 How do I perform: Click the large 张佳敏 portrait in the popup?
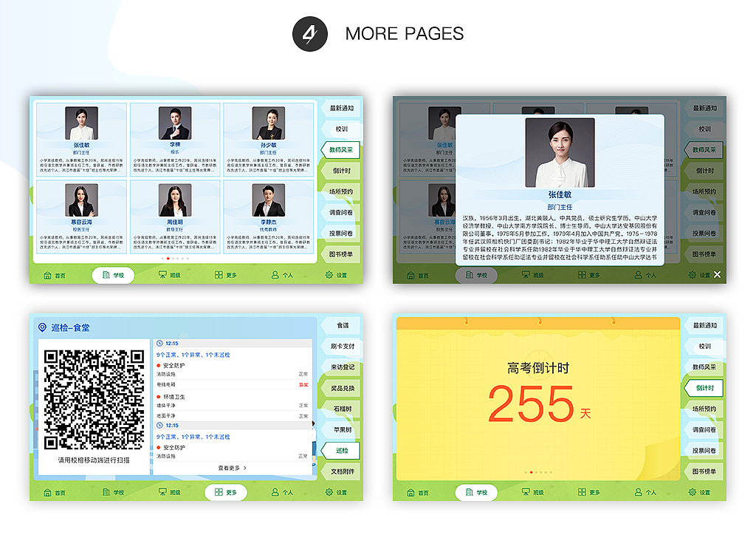click(x=560, y=152)
